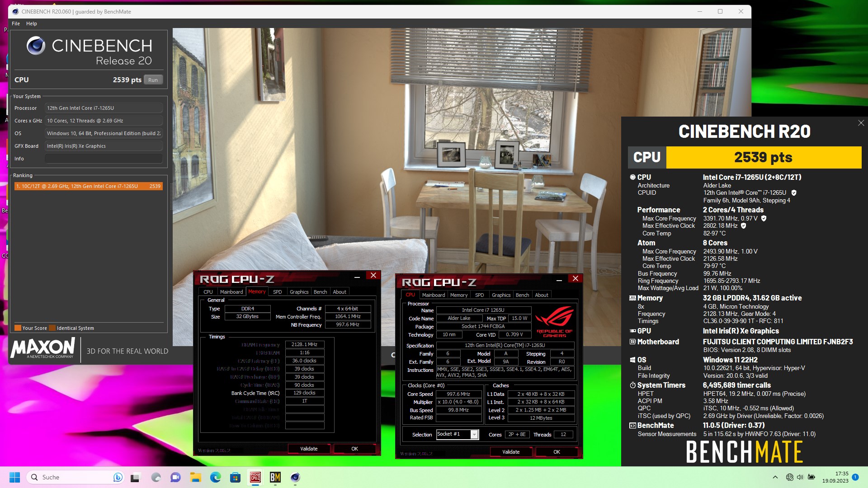The image size is (868, 488).
Task: Open Microsoft Store from the taskbar
Action: point(235,477)
